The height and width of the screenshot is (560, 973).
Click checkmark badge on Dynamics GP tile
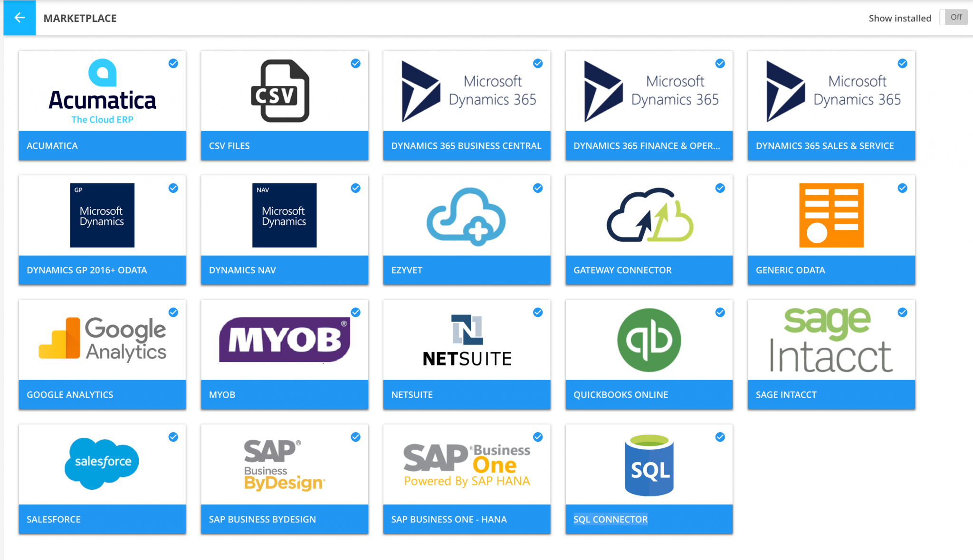(173, 188)
